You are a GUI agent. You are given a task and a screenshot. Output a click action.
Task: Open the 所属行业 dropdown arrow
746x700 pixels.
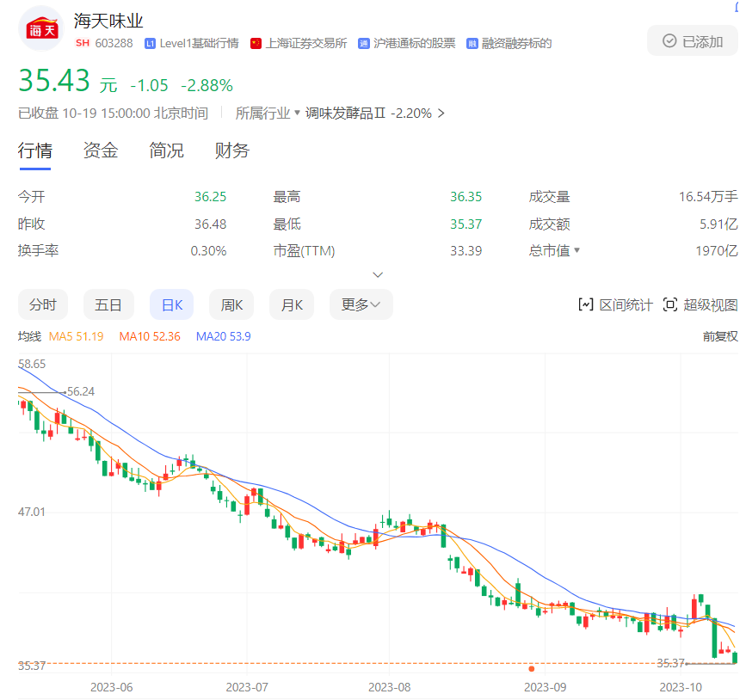point(297,113)
